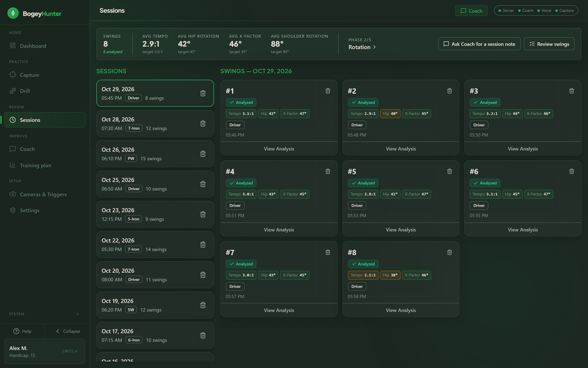The height and width of the screenshot is (368, 588).
Task: Delete the Oct 29, 2026 session
Action: pos(203,93)
